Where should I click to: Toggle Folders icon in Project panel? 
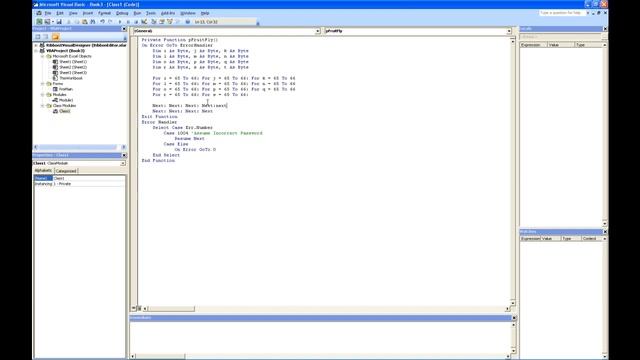(56, 37)
